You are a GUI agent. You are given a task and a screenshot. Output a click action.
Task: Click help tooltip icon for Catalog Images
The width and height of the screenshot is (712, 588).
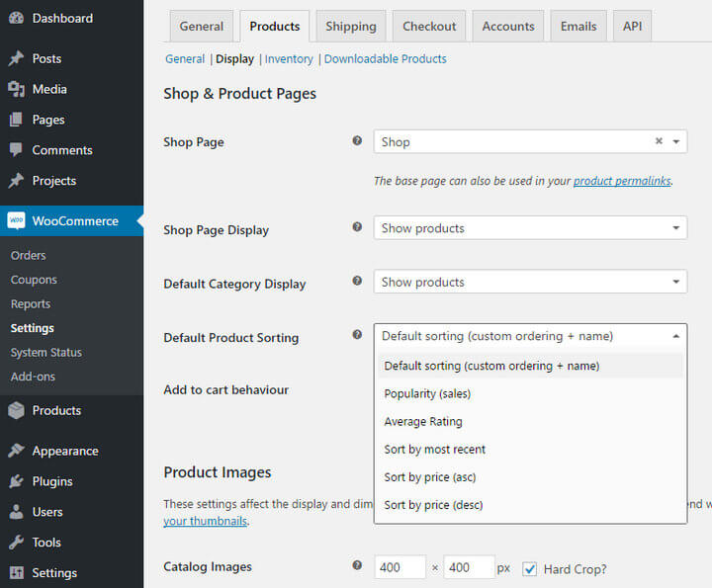point(357,565)
